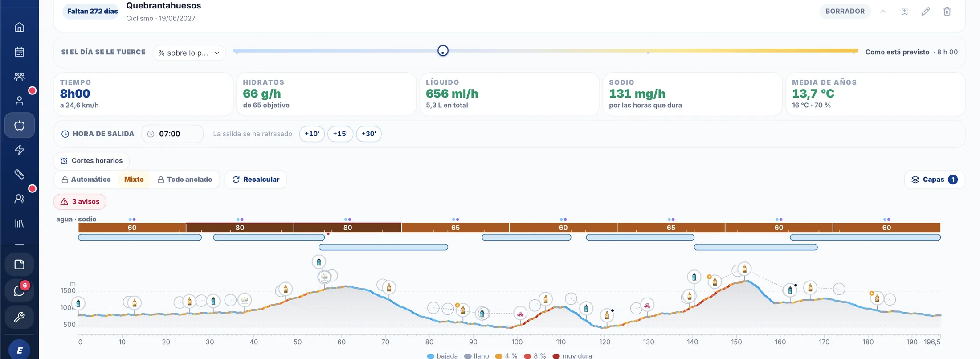980x359 pixels.
Task: Open the group of people sidebar icon
Action: (20, 77)
